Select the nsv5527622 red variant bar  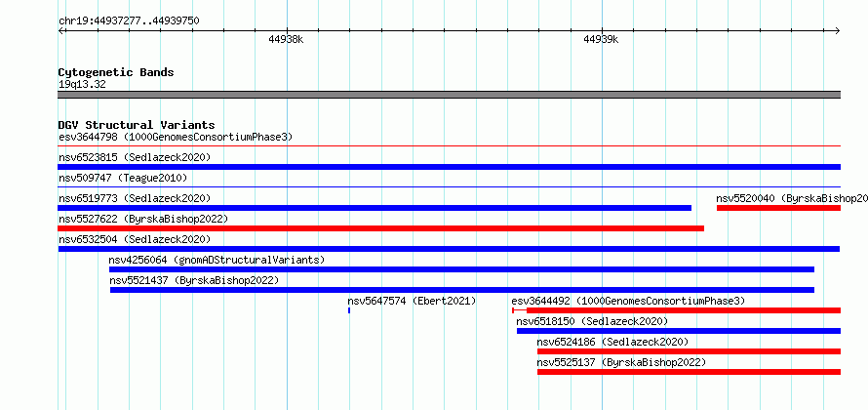pyautogui.click(x=381, y=228)
